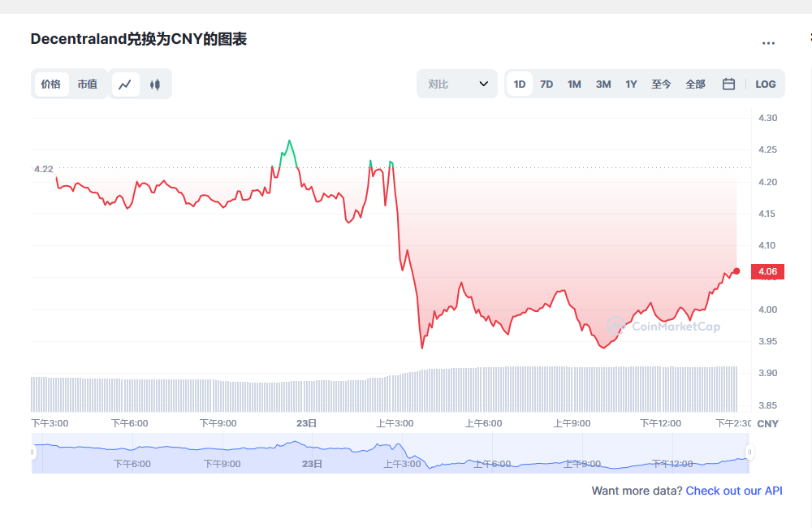Click the 4.30 y-axis value

coord(767,118)
